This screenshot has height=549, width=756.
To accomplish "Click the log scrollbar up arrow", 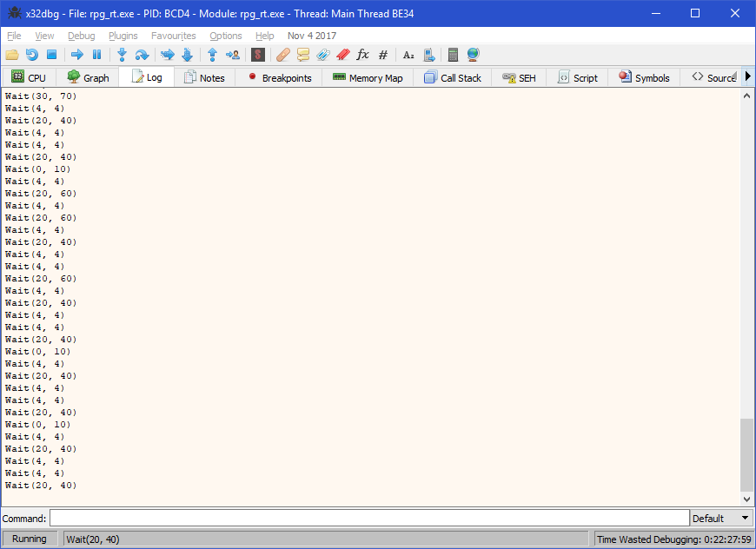I will (746, 96).
